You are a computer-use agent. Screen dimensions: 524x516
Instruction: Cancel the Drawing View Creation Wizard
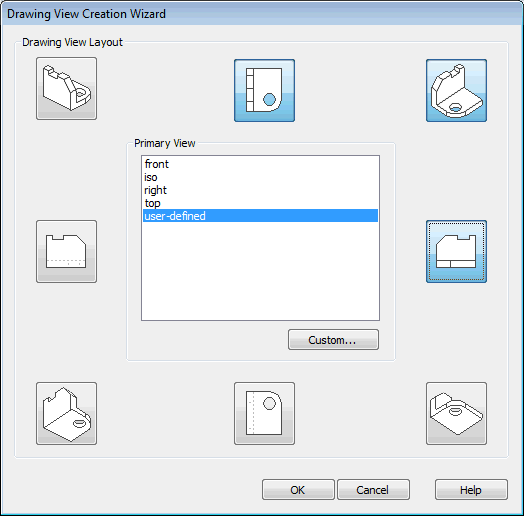373,490
